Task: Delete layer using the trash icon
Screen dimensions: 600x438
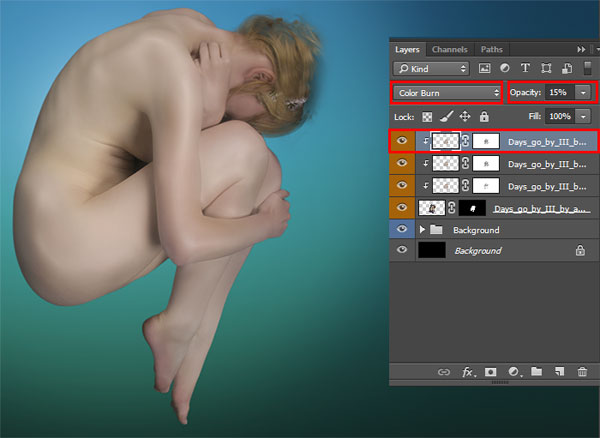Action: point(582,371)
